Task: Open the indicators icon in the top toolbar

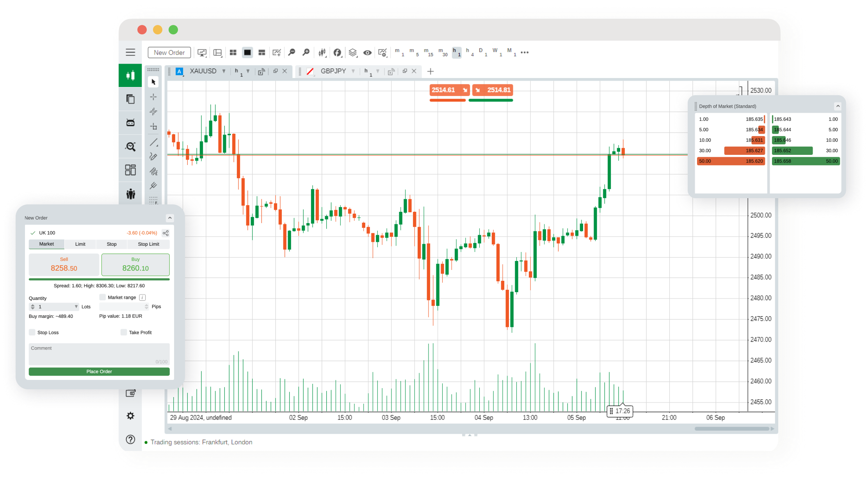Action: point(322,52)
